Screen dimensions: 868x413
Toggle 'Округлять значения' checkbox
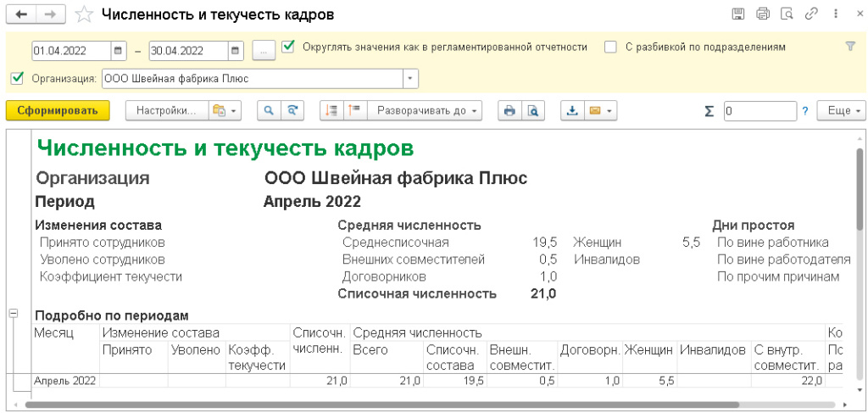(x=289, y=47)
